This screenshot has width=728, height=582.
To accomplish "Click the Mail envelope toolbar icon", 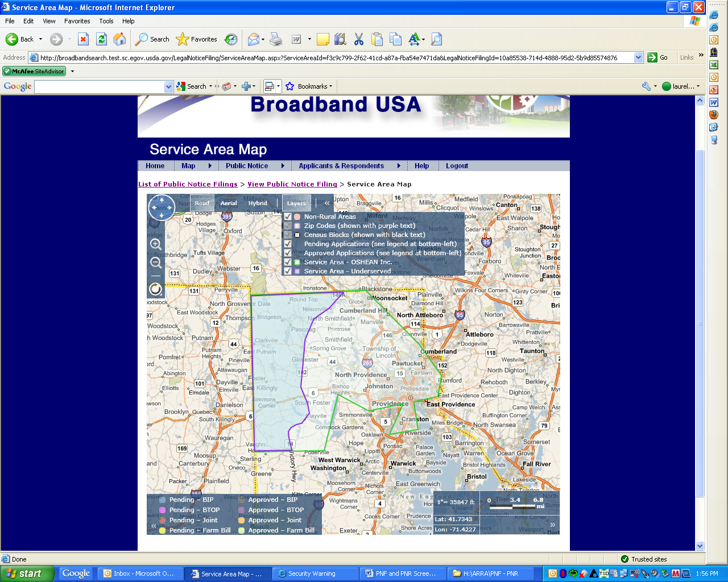I will [253, 39].
